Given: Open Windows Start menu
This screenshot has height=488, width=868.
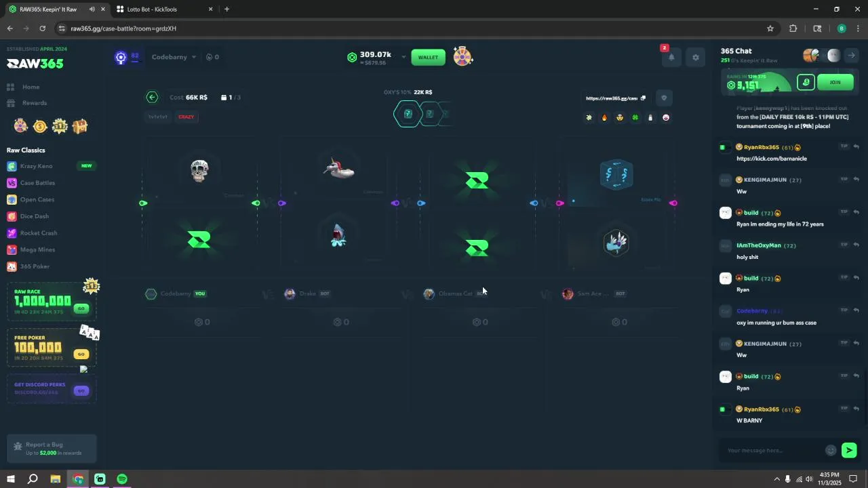Looking at the screenshot, I should pos(10,479).
